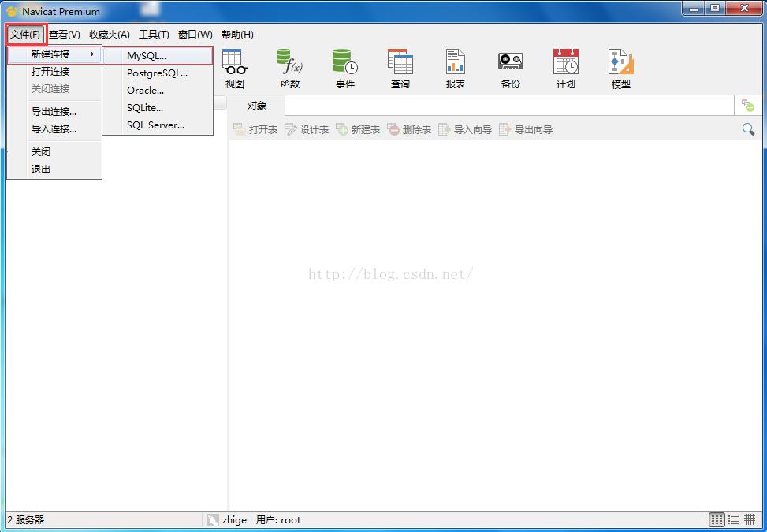This screenshot has width=767, height=532.
Task: Click the 新建表 (New Table) button
Action: pos(358,129)
